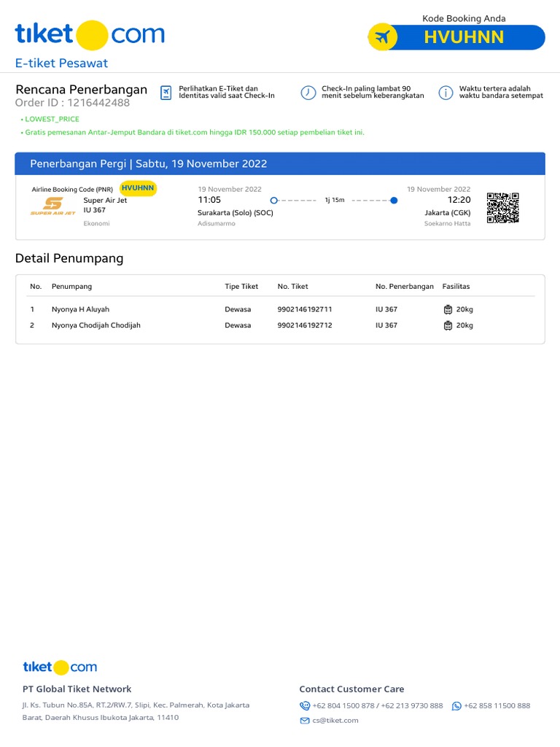Click the WhatsApp icon in the footer
The image size is (560, 747).
456,705
